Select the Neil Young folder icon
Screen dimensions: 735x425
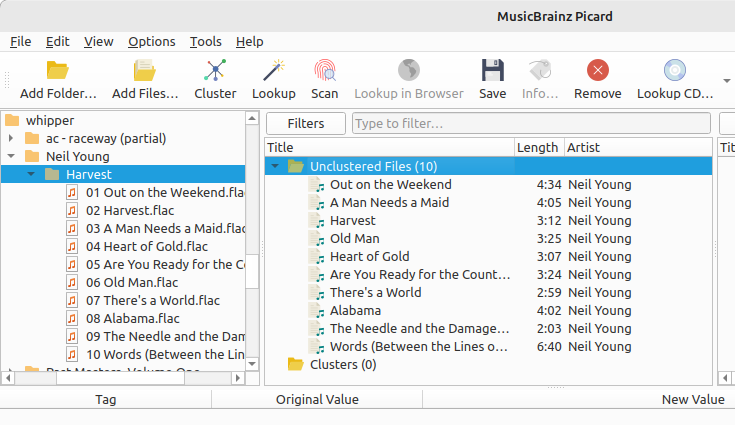32,156
